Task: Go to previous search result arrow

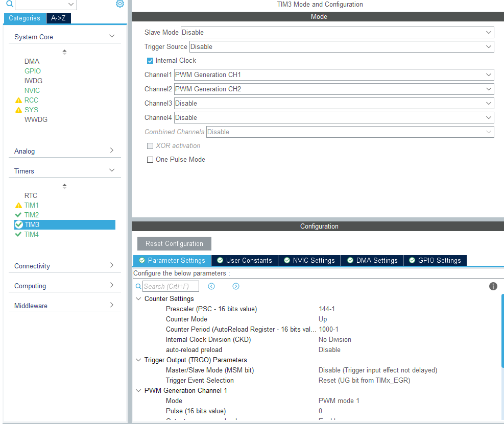Action: point(211,286)
